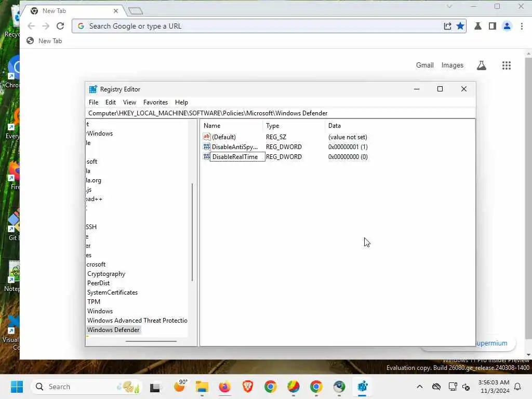This screenshot has height=399, width=532.
Task: Select the PeerDist tree key
Action: (x=98, y=283)
